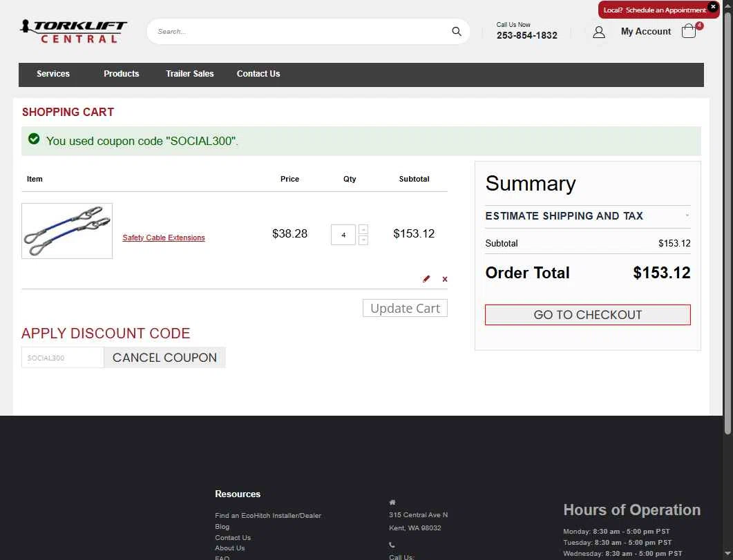The image size is (733, 560).
Task: Click the My Account link
Action: tap(645, 31)
